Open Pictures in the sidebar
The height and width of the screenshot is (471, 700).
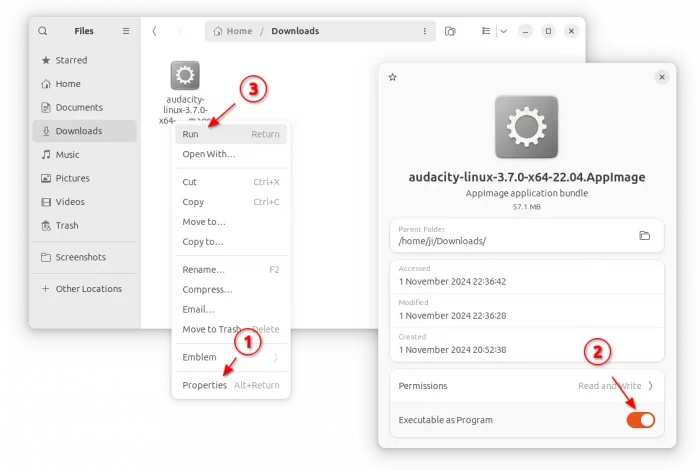(x=84, y=178)
